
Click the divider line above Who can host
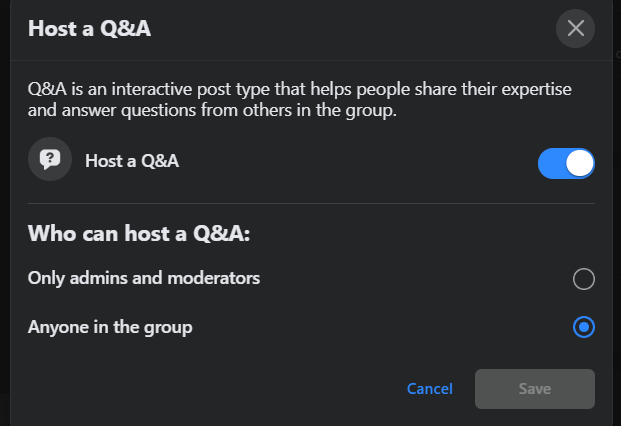310,204
